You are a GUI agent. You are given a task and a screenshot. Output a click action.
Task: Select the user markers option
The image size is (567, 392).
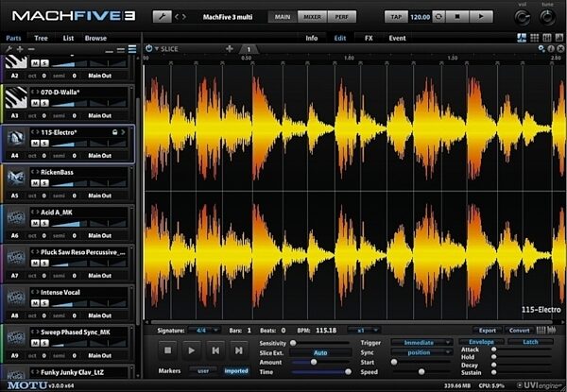203,371
